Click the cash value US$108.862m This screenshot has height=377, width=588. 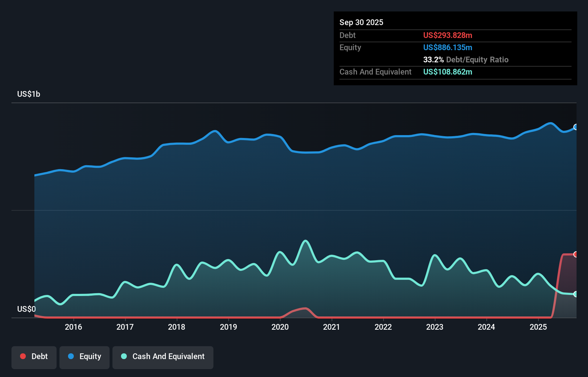coord(448,72)
